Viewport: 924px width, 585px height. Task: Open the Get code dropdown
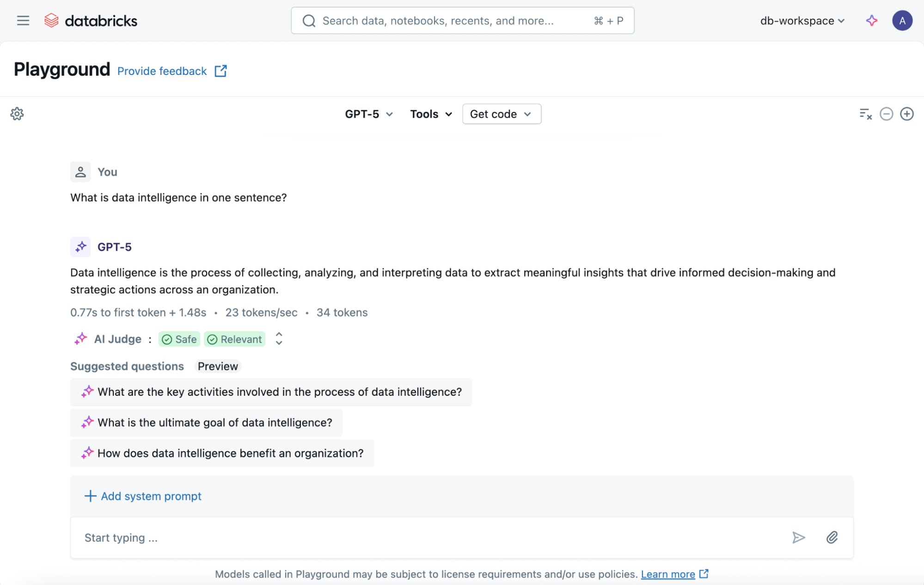point(501,114)
